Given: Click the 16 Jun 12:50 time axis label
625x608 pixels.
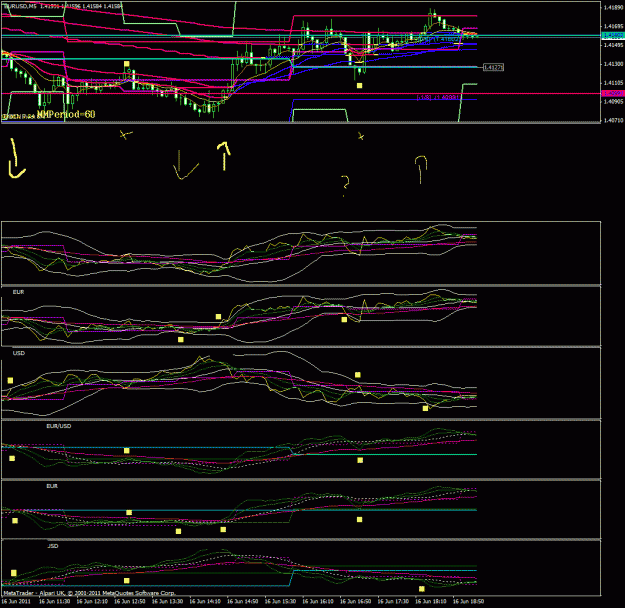Looking at the screenshot, I should [x=130, y=601].
